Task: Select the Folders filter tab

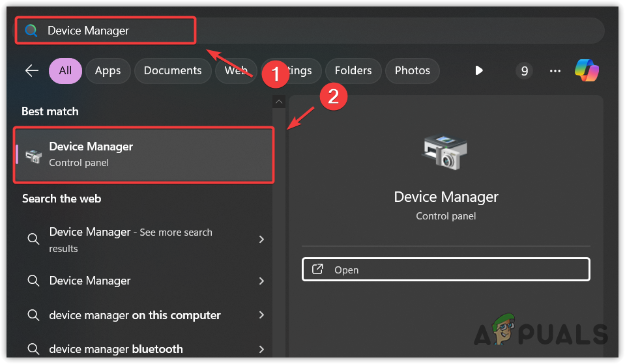Action: click(x=353, y=70)
